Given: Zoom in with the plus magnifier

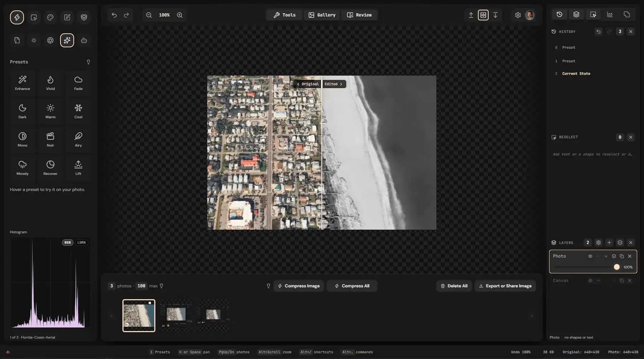Looking at the screenshot, I should click(x=180, y=15).
